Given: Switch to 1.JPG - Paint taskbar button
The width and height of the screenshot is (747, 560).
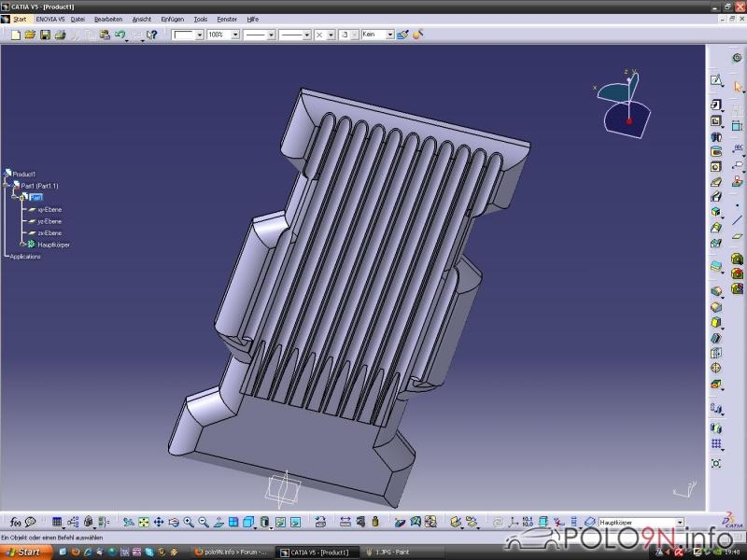Looking at the screenshot, I should coord(392,553).
